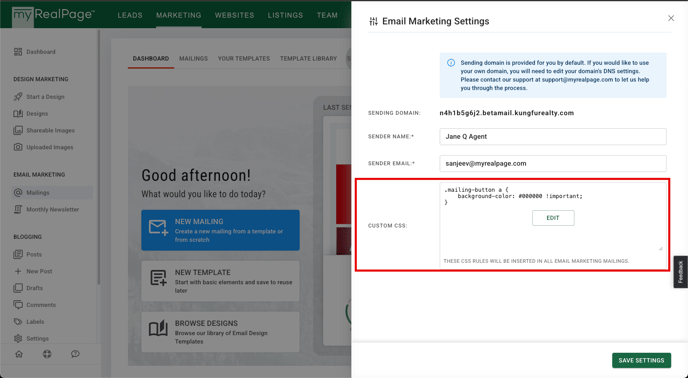Click the SAVE SETTINGS button
Screen dimensions: 688x378
click(x=641, y=360)
